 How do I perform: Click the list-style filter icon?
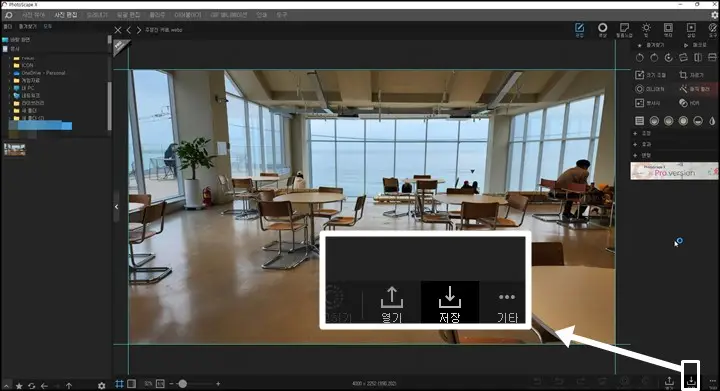click(640, 121)
